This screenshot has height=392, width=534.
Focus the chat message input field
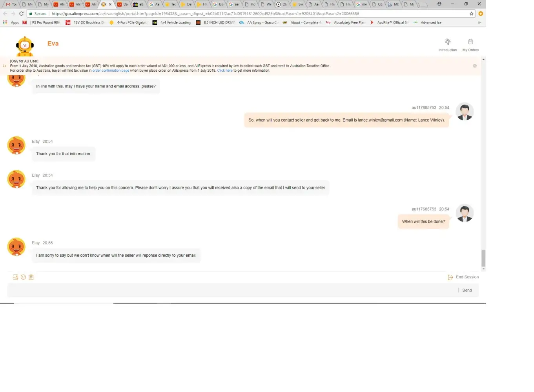[x=232, y=290]
